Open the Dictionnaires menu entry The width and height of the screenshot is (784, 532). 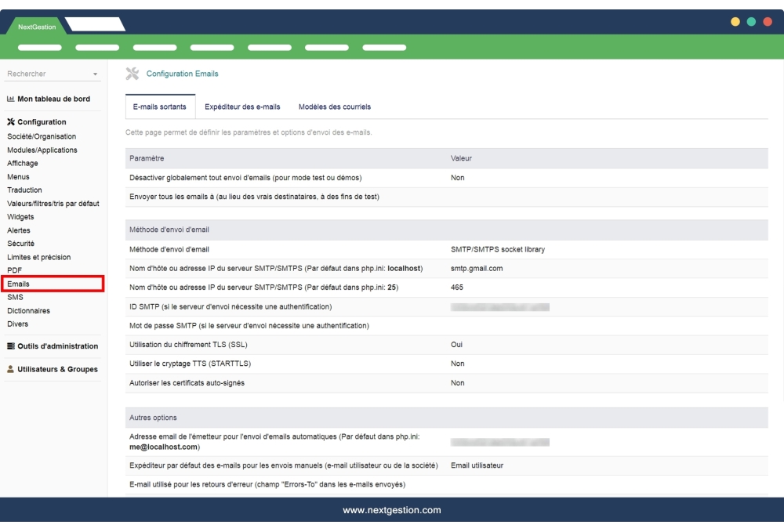pos(28,310)
